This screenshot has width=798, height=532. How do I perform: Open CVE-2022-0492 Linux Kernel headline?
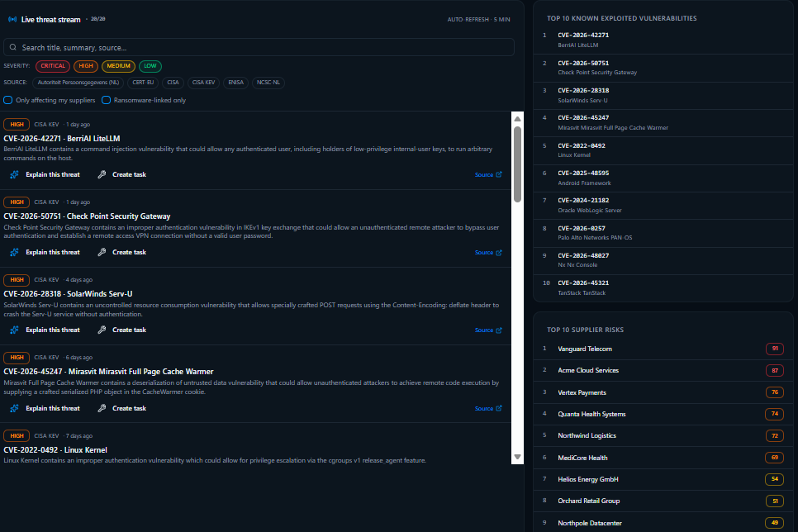coord(55,450)
